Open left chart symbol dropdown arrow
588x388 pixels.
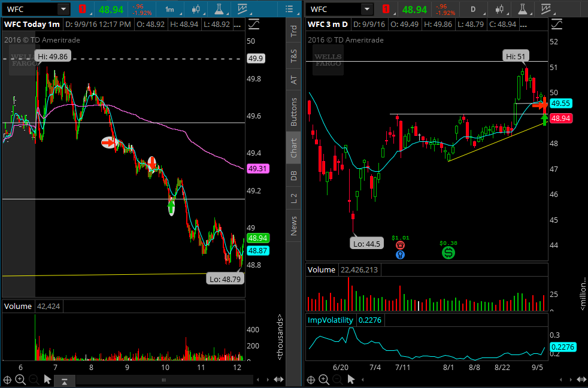pyautogui.click(x=63, y=9)
